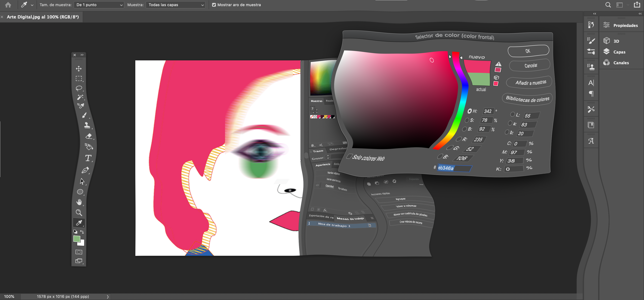This screenshot has height=300, width=644.
Task: Select the Eraser tool
Action: tap(89, 136)
